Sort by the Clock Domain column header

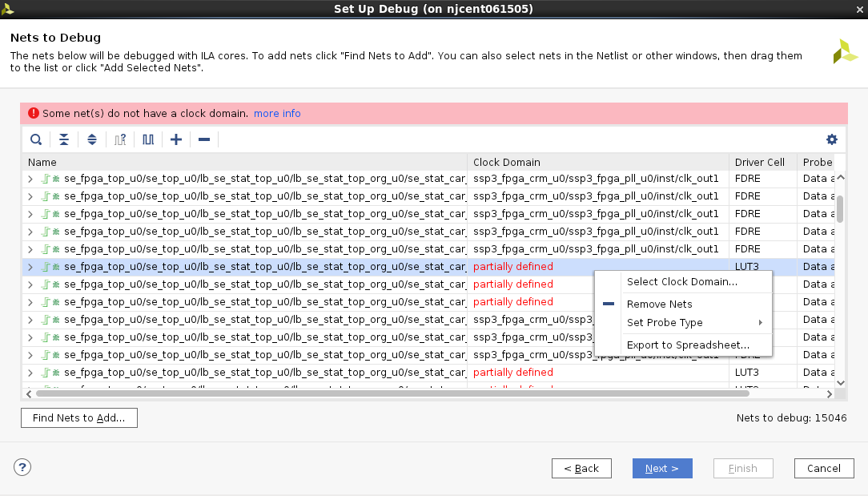(598, 163)
